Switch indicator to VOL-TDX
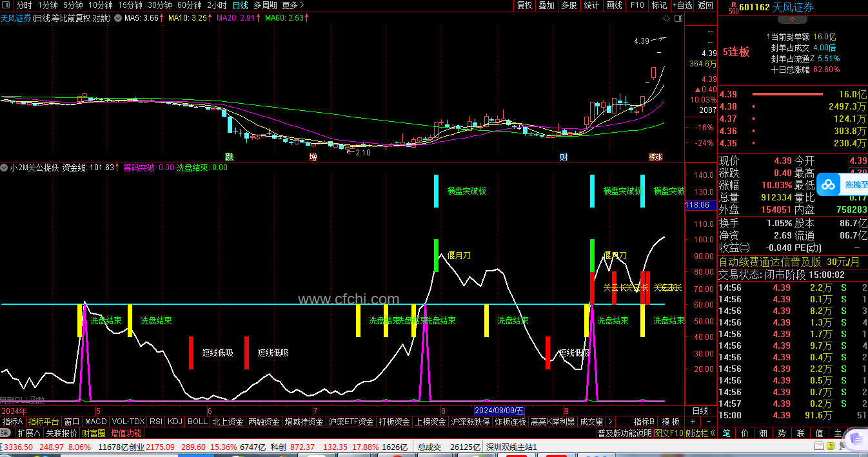868x457 pixels. pos(128,422)
